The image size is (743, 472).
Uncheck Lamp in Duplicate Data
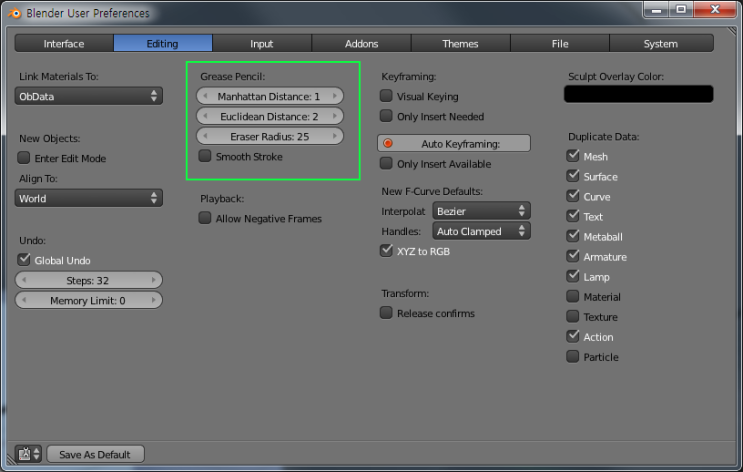click(573, 276)
